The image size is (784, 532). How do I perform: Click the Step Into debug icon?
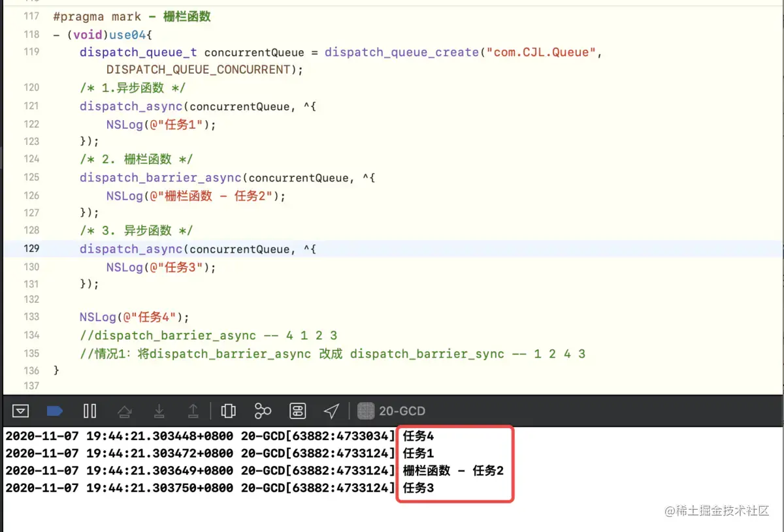coord(159,411)
